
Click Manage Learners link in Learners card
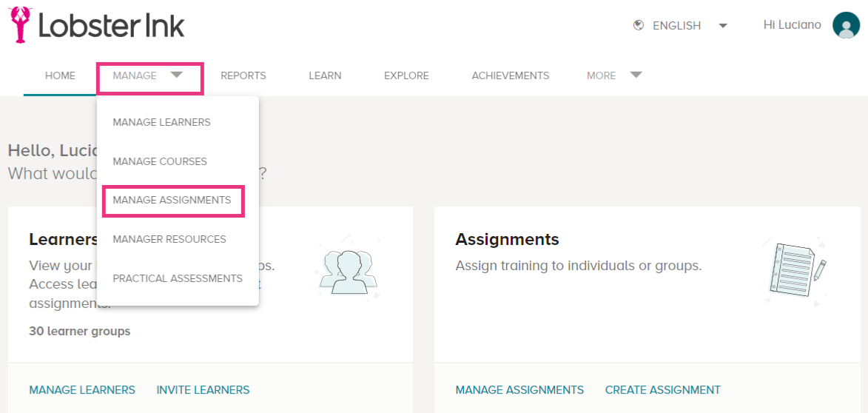click(82, 390)
